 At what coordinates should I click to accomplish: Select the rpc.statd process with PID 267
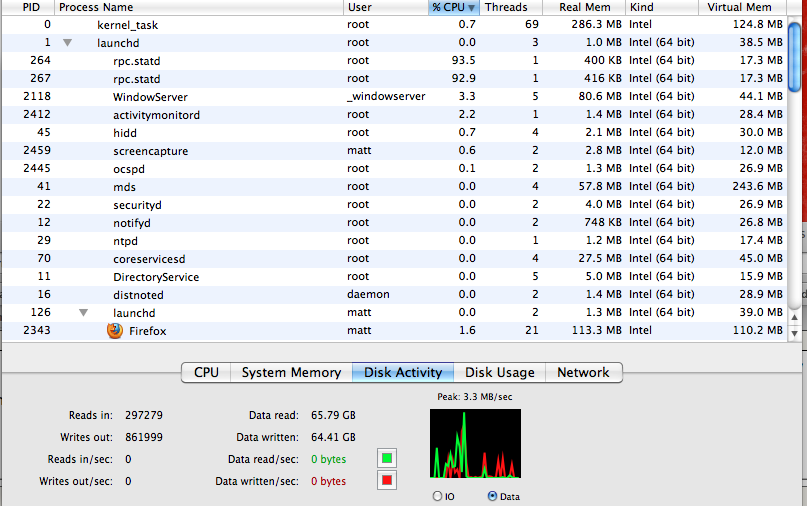[394, 79]
